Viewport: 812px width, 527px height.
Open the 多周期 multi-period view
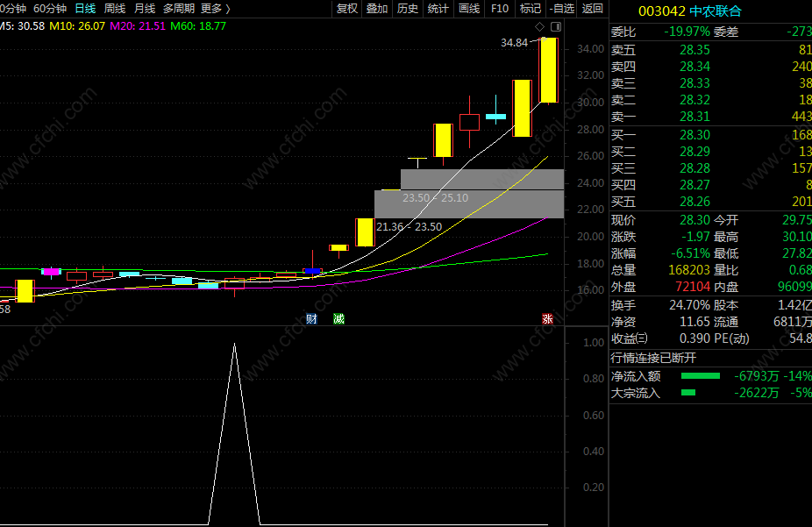coord(179,8)
